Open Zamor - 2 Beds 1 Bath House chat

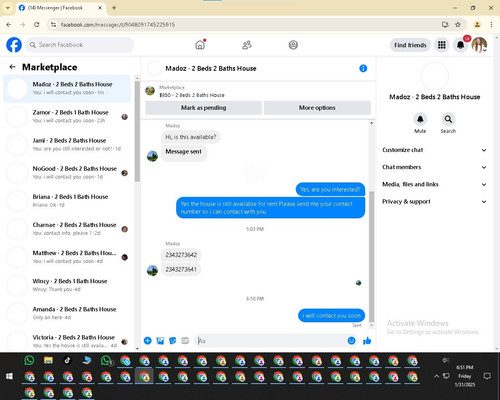(67, 116)
